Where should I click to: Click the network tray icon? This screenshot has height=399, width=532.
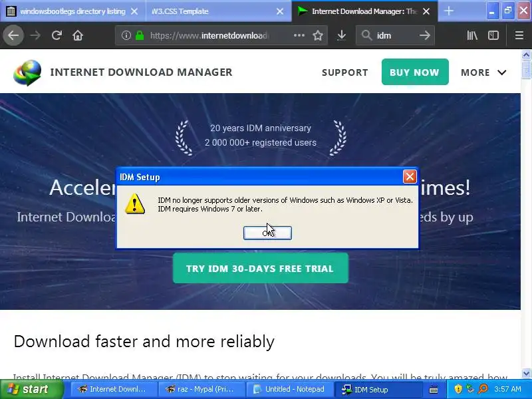click(x=470, y=389)
